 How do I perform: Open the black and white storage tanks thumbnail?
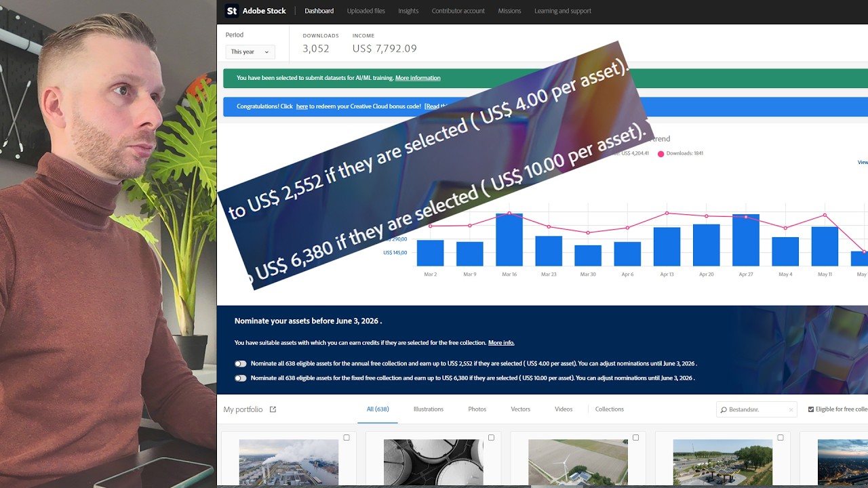tap(433, 464)
